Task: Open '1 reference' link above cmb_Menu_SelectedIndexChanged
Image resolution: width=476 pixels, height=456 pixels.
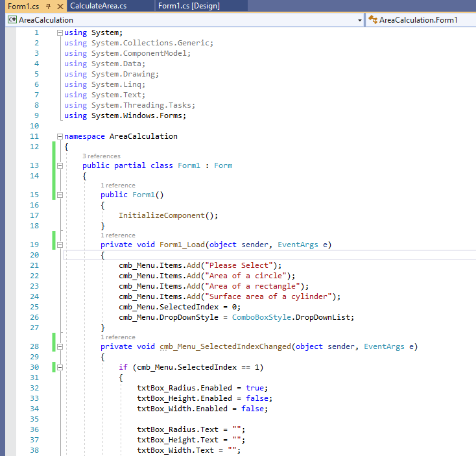Action: (x=118, y=337)
